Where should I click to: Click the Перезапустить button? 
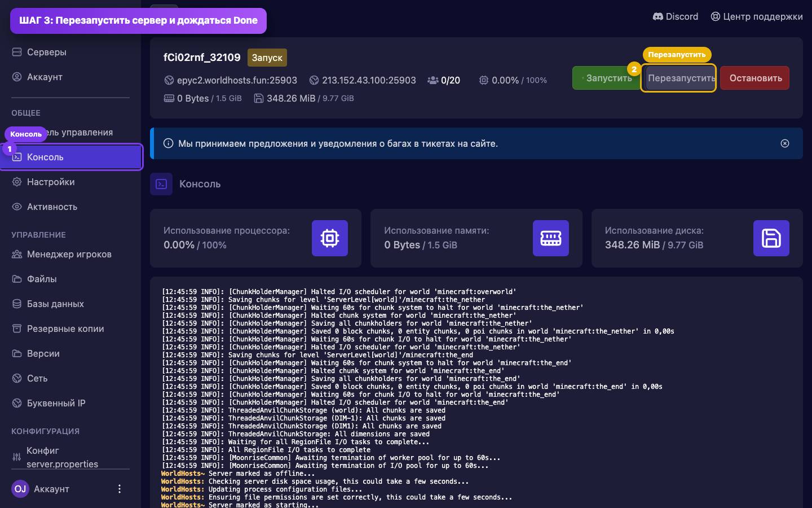click(x=679, y=78)
